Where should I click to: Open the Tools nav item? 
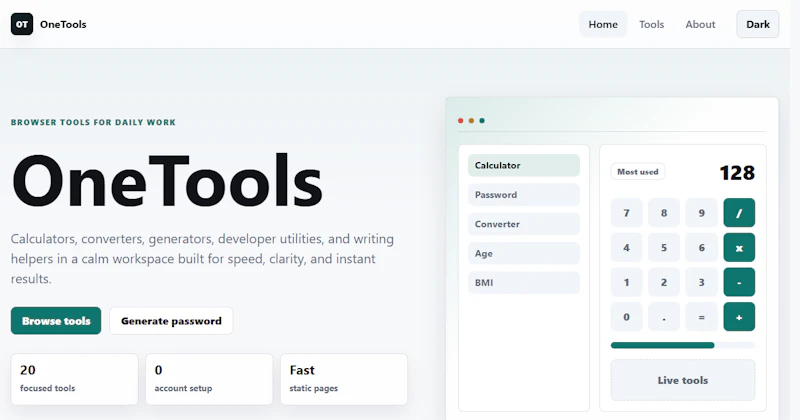coord(652,24)
